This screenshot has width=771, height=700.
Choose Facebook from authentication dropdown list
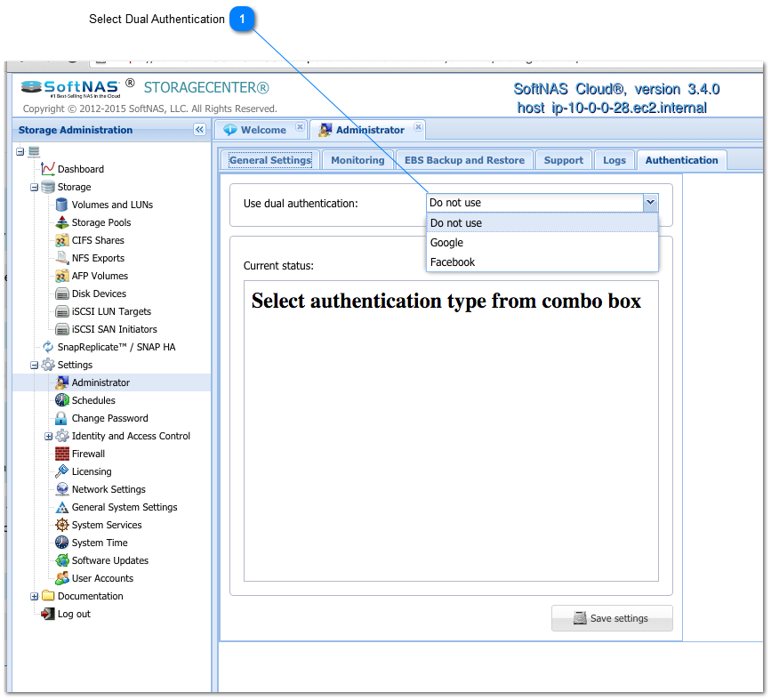tap(542, 262)
